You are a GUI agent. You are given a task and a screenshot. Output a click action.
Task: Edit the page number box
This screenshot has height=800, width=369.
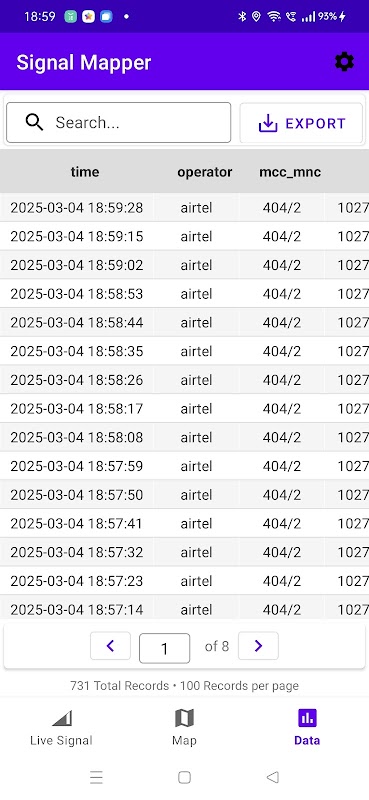[x=164, y=648]
